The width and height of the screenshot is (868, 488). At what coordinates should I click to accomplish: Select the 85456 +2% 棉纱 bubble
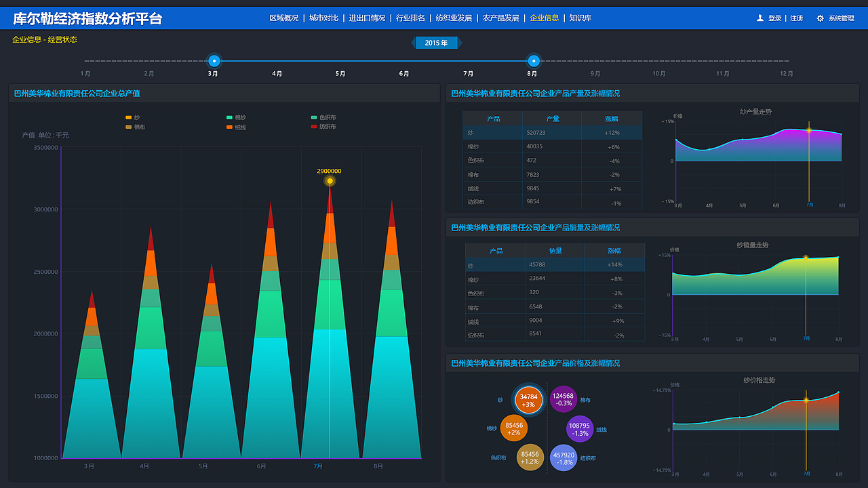click(514, 428)
